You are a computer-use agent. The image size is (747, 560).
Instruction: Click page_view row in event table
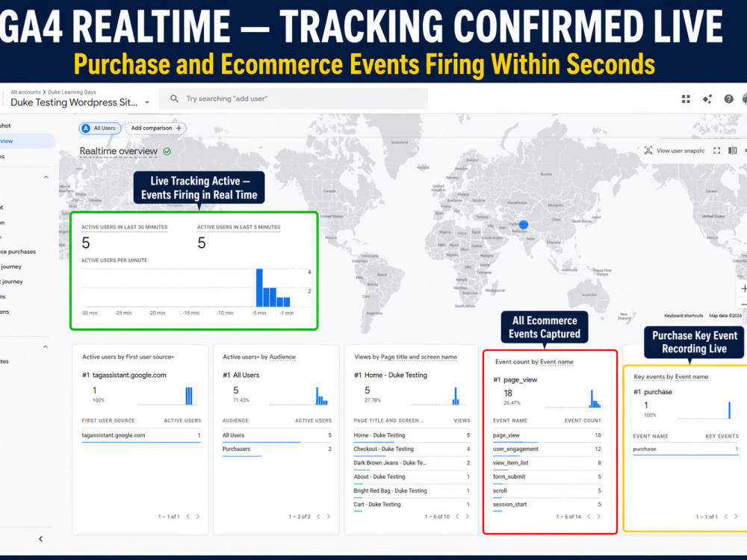point(547,435)
